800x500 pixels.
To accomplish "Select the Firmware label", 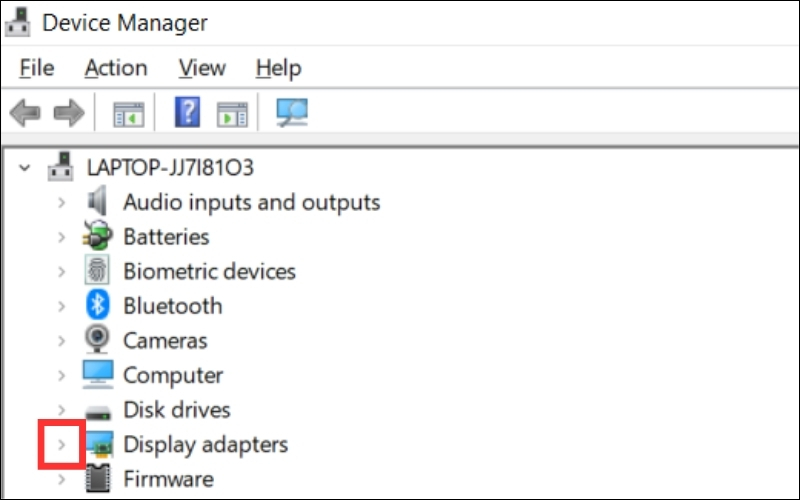I will [x=168, y=479].
